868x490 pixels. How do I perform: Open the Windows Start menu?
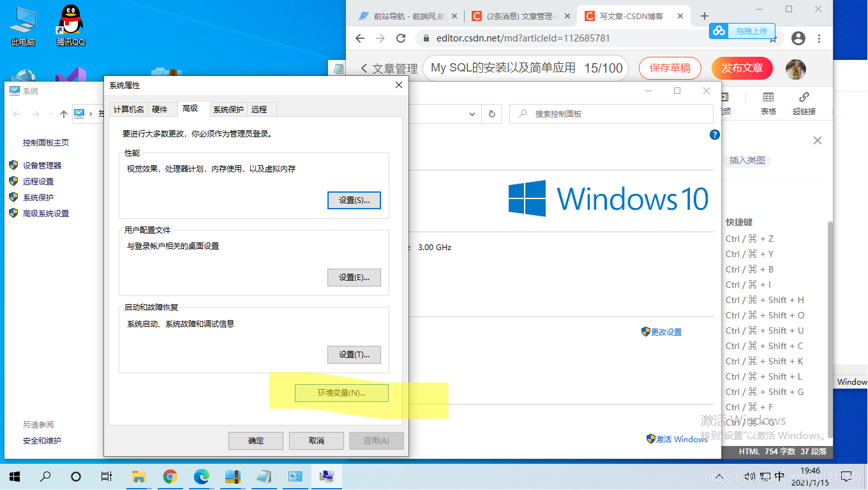pos(15,477)
